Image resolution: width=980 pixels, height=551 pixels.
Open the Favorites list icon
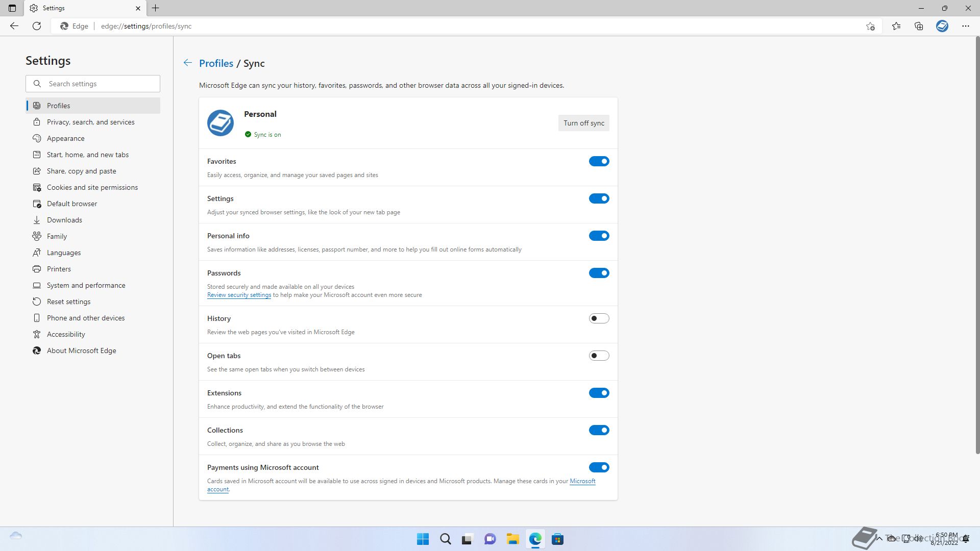(x=896, y=26)
